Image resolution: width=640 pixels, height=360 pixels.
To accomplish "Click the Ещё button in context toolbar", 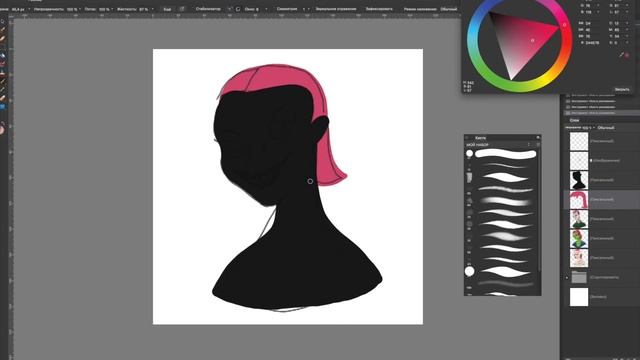I will pyautogui.click(x=167, y=9).
